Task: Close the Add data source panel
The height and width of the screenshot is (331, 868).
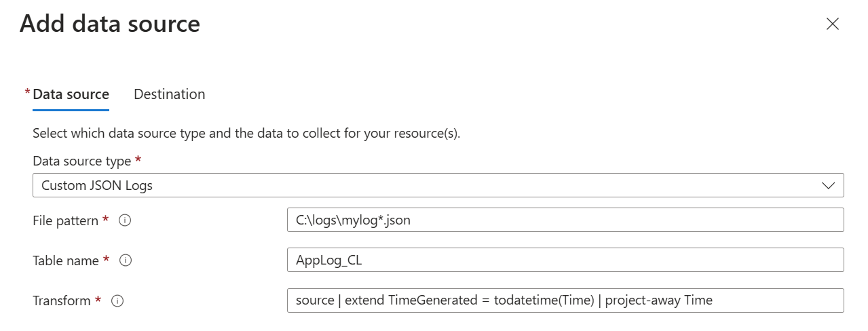Action: point(833,24)
